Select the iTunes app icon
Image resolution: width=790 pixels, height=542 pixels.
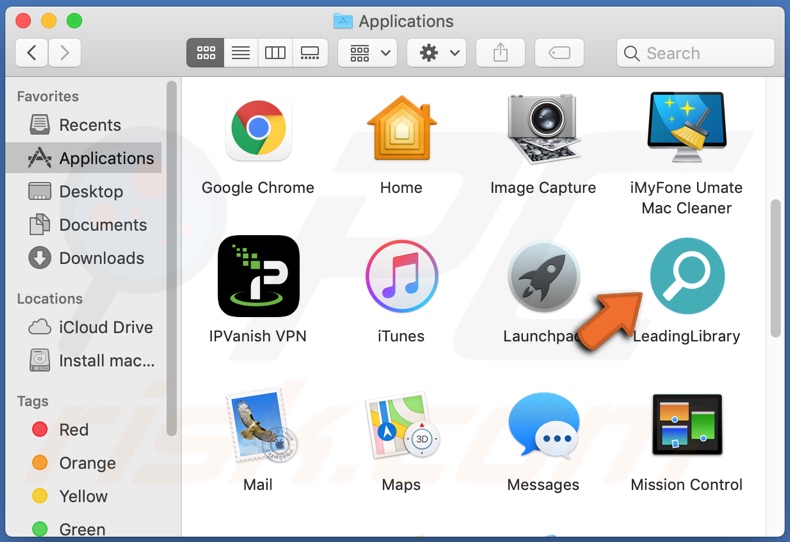click(x=402, y=276)
